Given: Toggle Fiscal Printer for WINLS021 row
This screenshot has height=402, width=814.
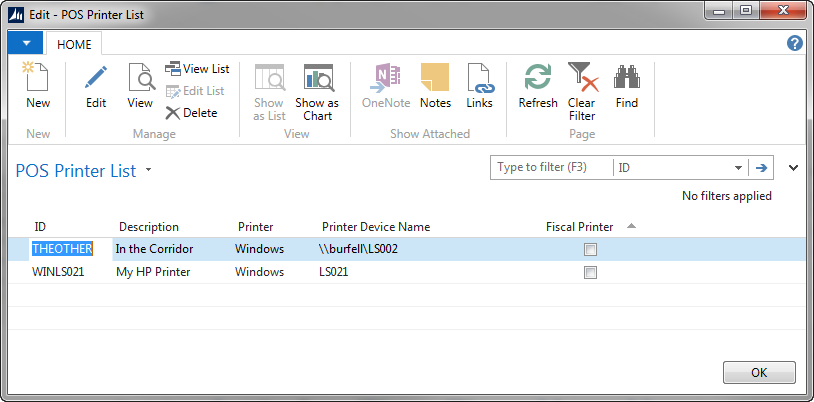Looking at the screenshot, I should pyautogui.click(x=591, y=272).
